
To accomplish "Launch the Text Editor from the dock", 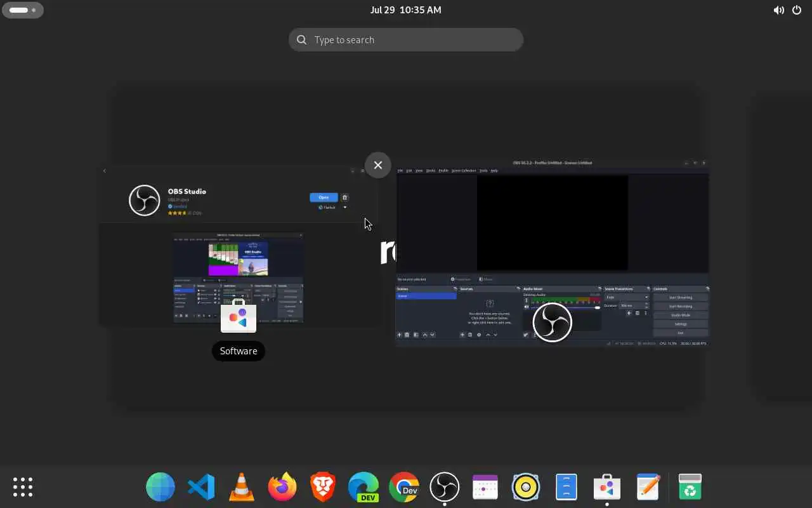I will (648, 487).
